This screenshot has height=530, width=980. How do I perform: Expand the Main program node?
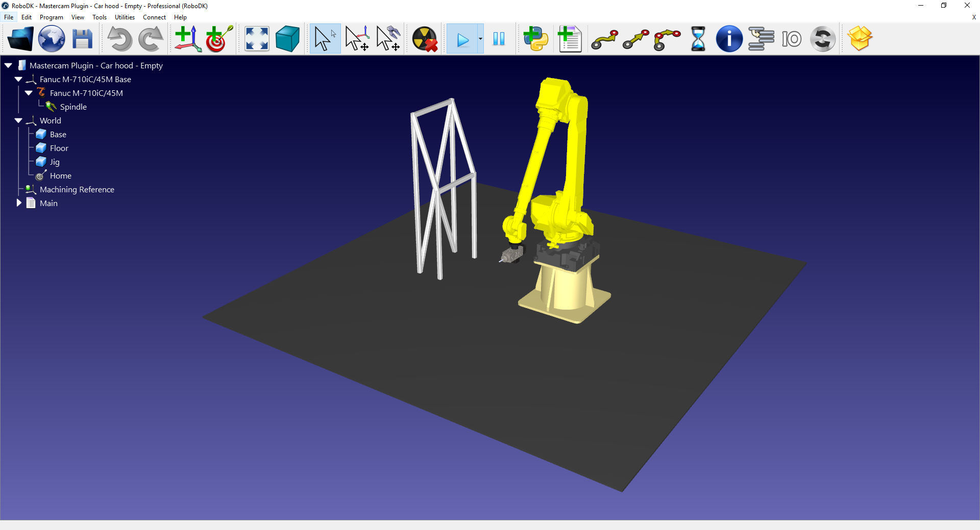pyautogui.click(x=18, y=203)
